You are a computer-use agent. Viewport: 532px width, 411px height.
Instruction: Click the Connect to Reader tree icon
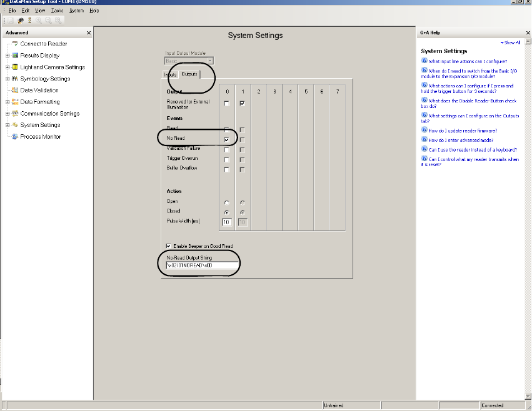pos(15,44)
